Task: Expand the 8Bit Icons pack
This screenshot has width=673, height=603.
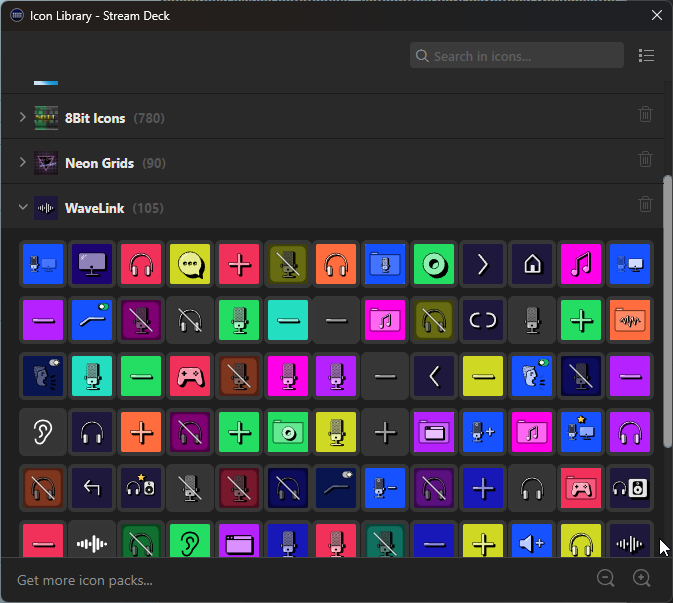Action: click(23, 117)
